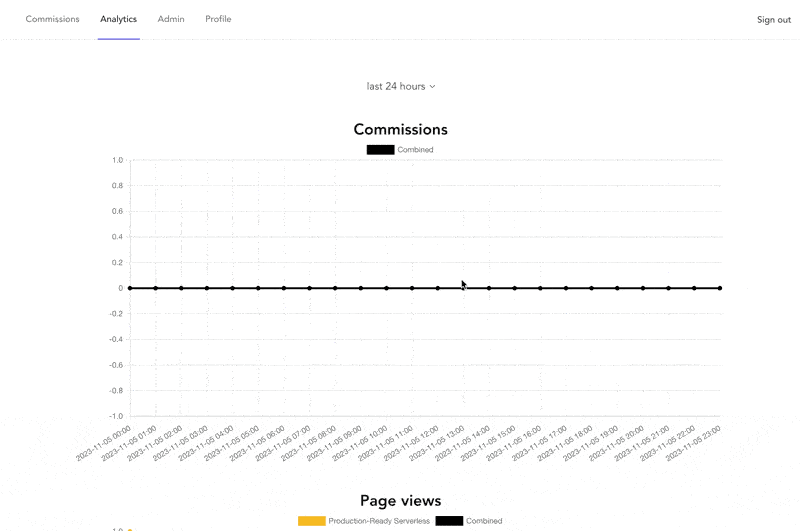Click the 18:00 data point on Commissions chart
This screenshot has width=800, height=531.
coord(592,288)
